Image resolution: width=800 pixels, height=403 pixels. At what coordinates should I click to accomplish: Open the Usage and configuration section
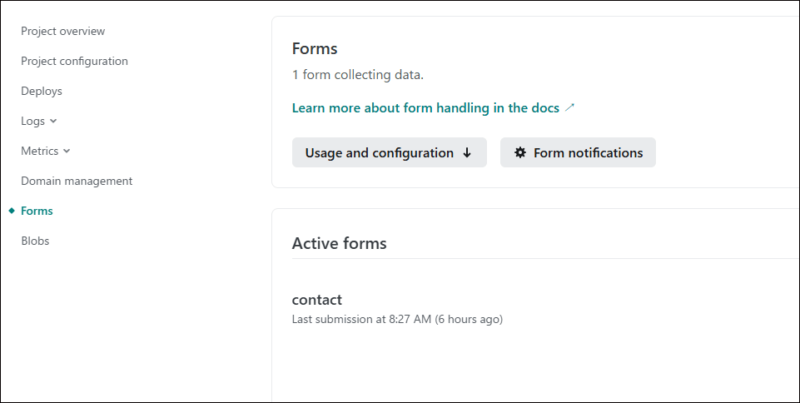click(x=389, y=153)
